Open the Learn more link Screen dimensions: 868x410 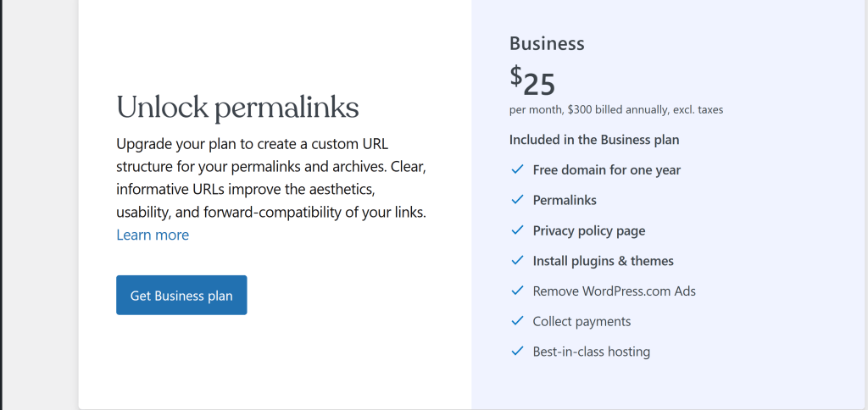pos(153,235)
